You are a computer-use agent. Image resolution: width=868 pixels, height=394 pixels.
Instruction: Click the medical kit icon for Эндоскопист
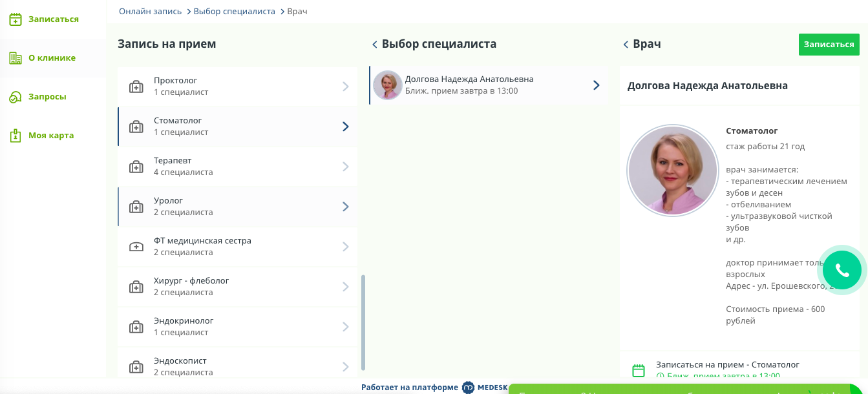pos(136,367)
